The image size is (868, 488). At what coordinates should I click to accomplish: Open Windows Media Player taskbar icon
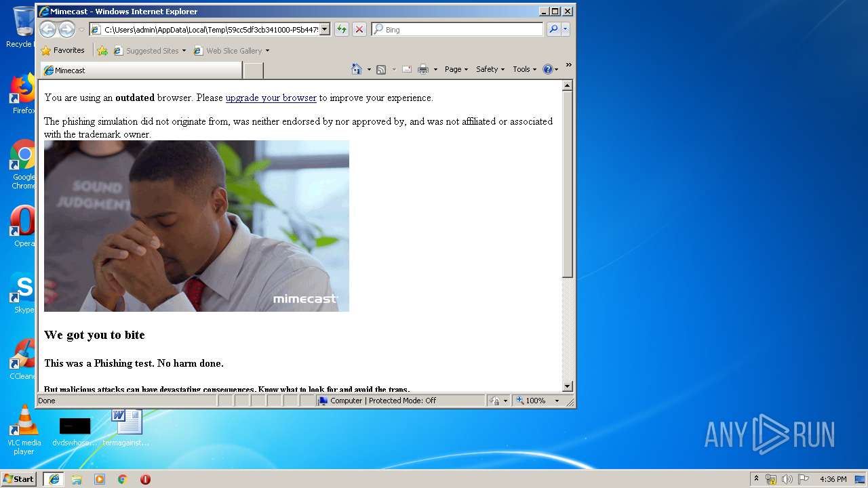pyautogui.click(x=100, y=479)
